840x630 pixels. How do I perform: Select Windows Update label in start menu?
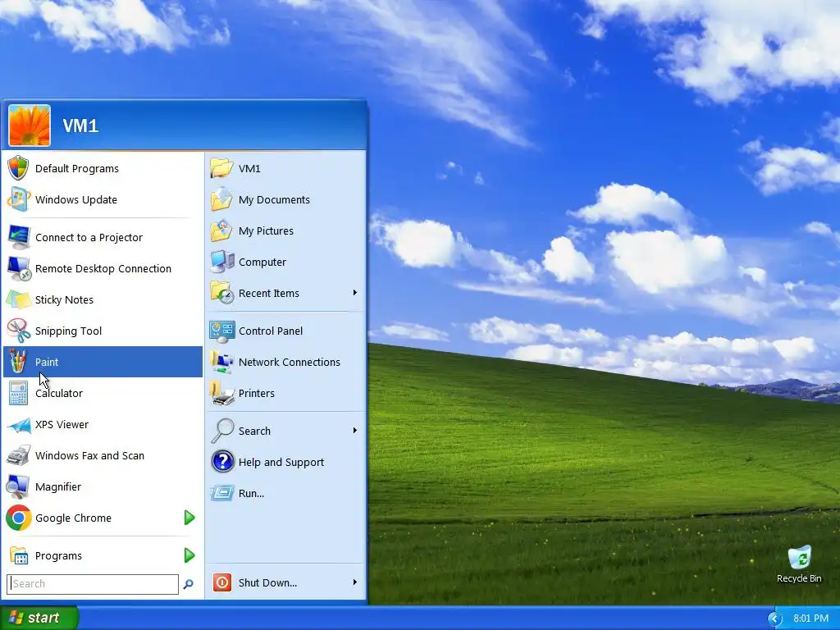tap(76, 200)
